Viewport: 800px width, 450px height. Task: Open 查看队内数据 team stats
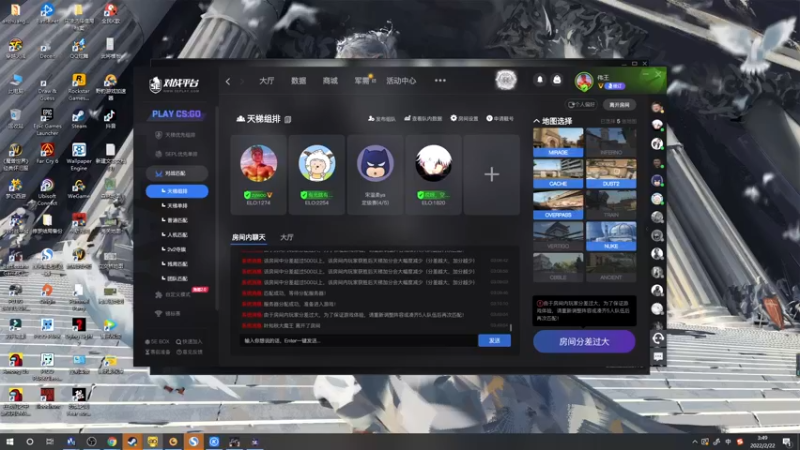tap(423, 118)
